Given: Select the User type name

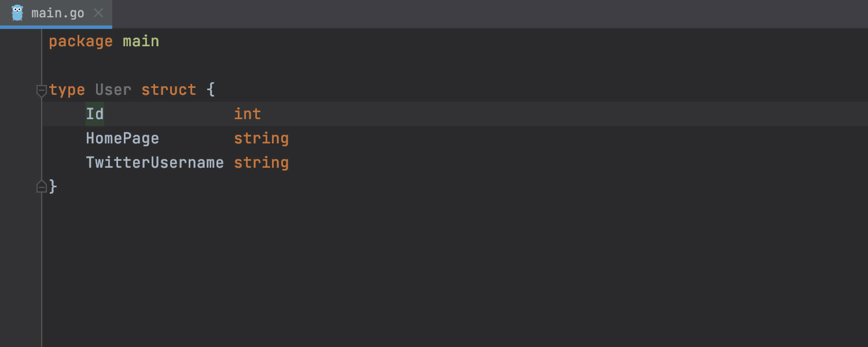Looking at the screenshot, I should (x=113, y=90).
